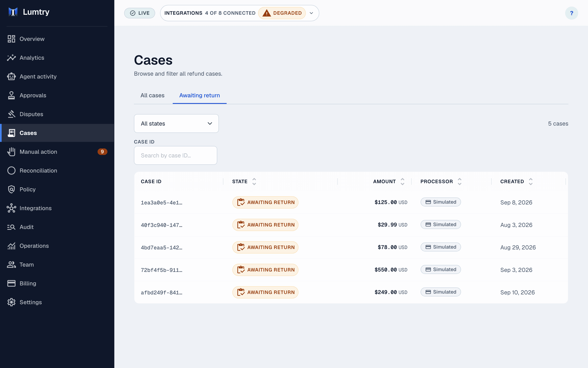Open case 40f3c940-147… link
588x368 pixels.
[x=161, y=225]
